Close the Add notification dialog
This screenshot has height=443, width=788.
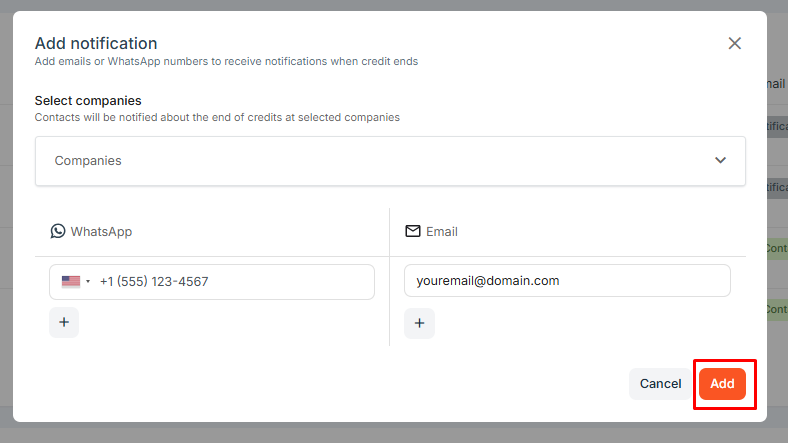734,43
